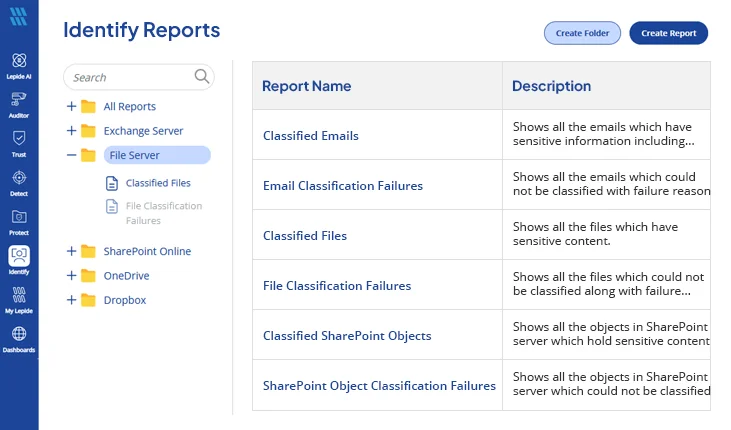The height and width of the screenshot is (430, 731).
Task: Expand the All Reports folder
Action: pos(71,106)
